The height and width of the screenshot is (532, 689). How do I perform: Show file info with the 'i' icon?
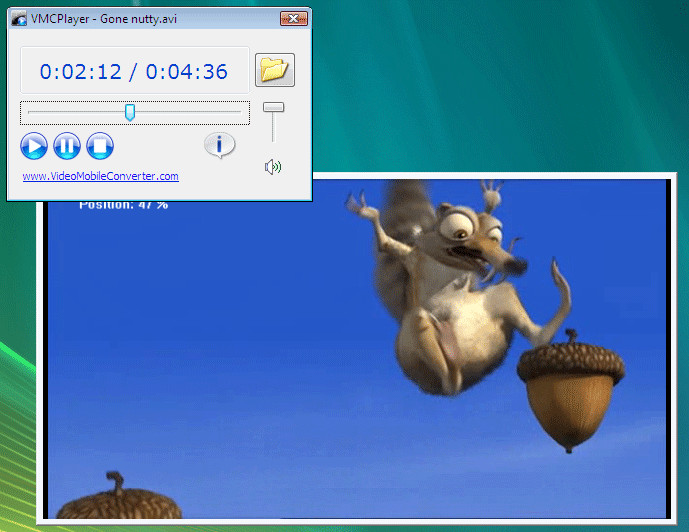[219, 145]
